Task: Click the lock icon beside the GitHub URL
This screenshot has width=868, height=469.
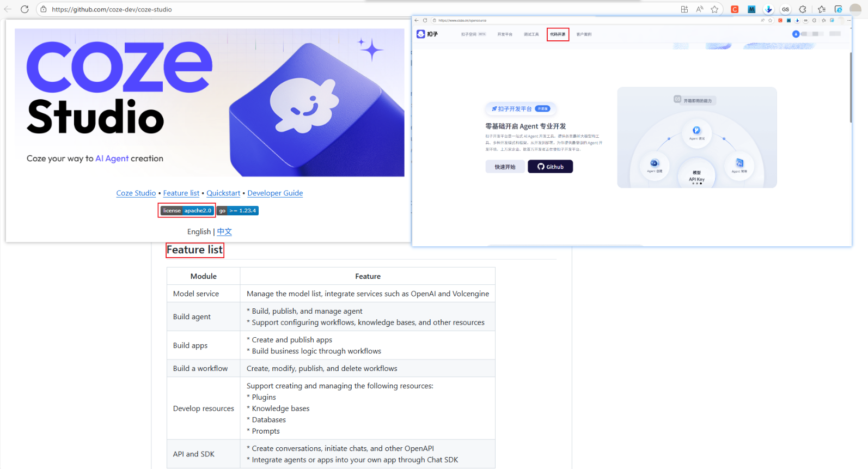Action: click(44, 9)
